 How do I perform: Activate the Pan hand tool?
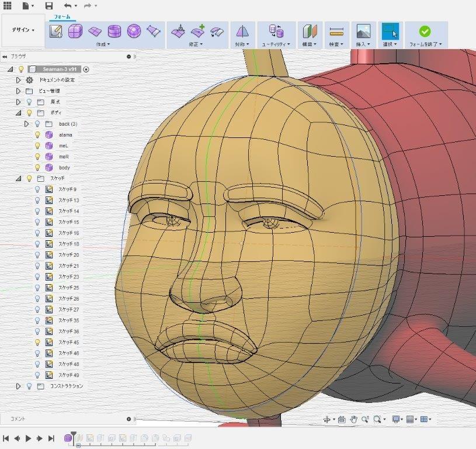[x=353, y=420]
